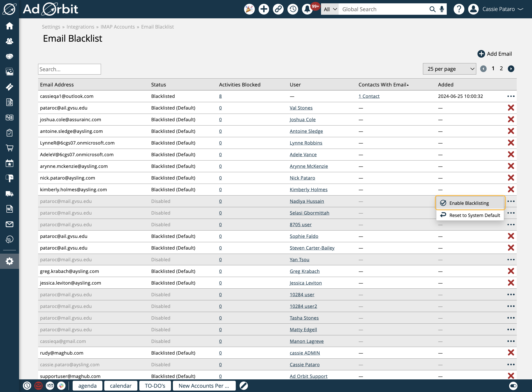Remove blacklist entry for joshua.cole@assurainc.com
The width and height of the screenshot is (532, 392).
point(511,120)
